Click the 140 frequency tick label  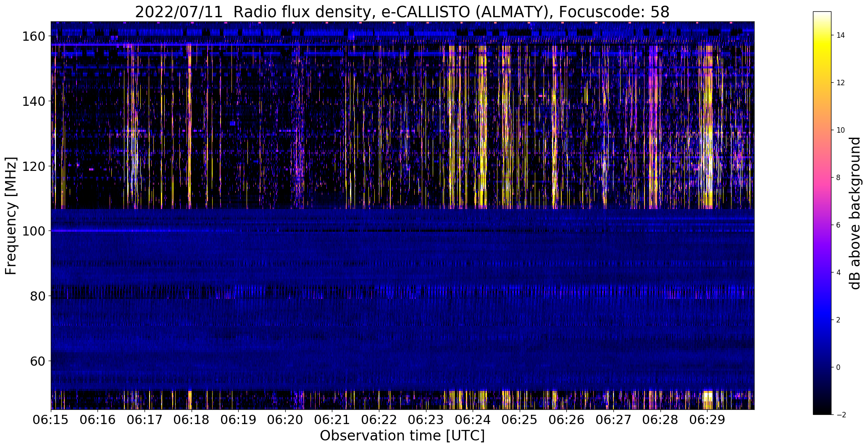click(34, 101)
